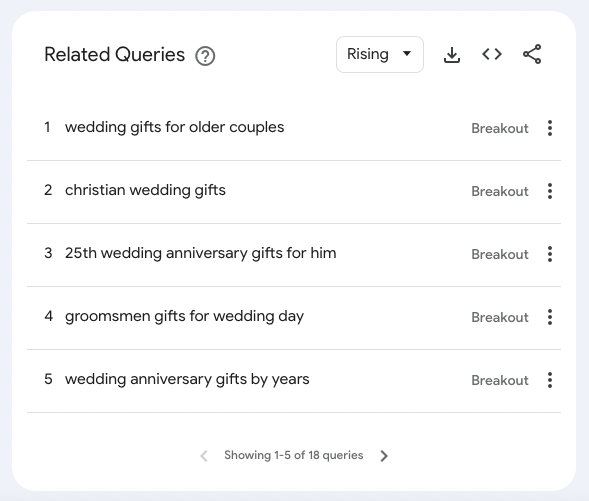Download related queries as CSV

pos(452,55)
